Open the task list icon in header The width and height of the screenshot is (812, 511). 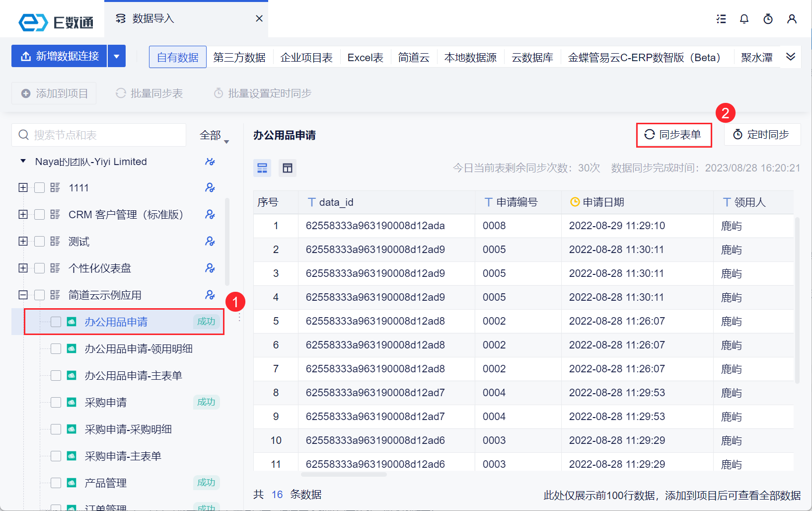pos(721,19)
